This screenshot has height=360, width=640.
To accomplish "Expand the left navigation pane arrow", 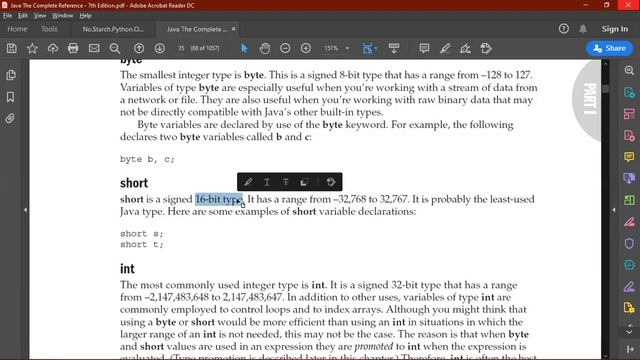I will coord(25,210).
